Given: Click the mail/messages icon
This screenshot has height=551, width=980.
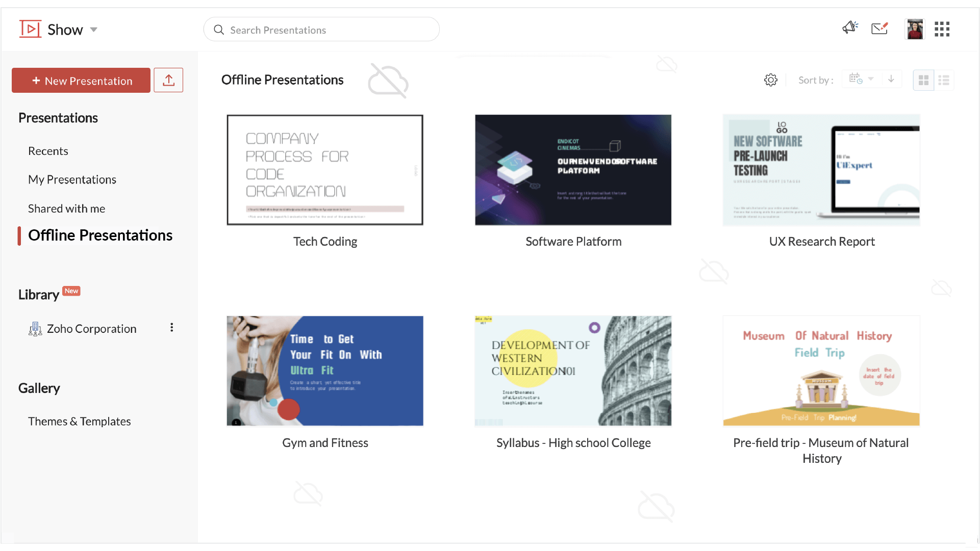Looking at the screenshot, I should [x=881, y=29].
